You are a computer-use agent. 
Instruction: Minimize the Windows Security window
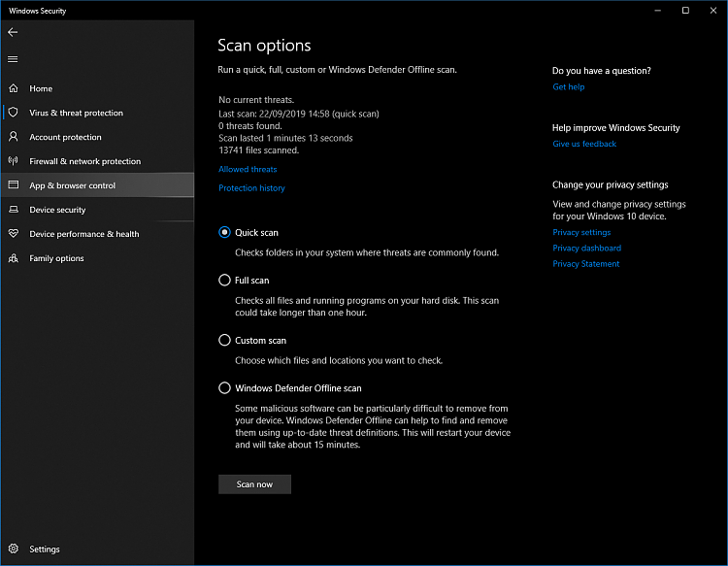click(x=658, y=11)
